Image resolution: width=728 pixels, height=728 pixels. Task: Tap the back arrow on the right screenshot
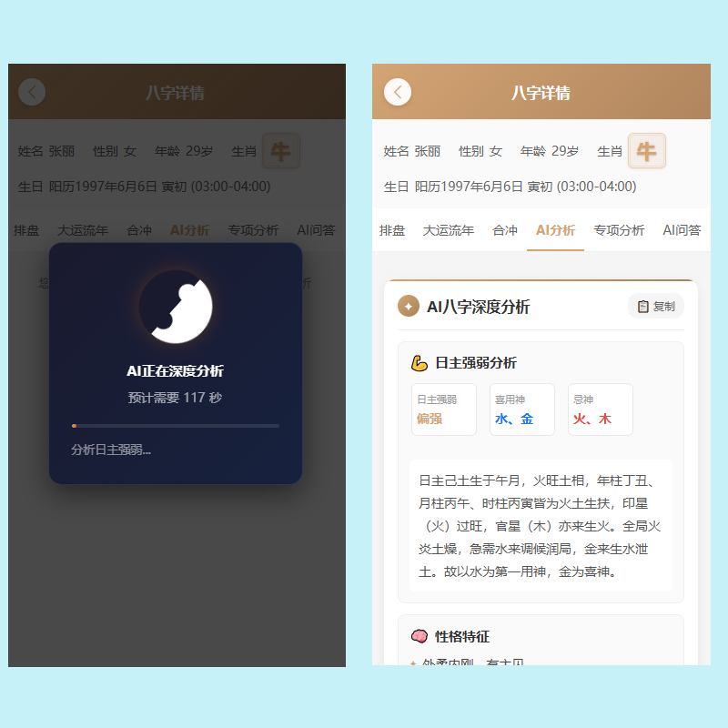[398, 92]
